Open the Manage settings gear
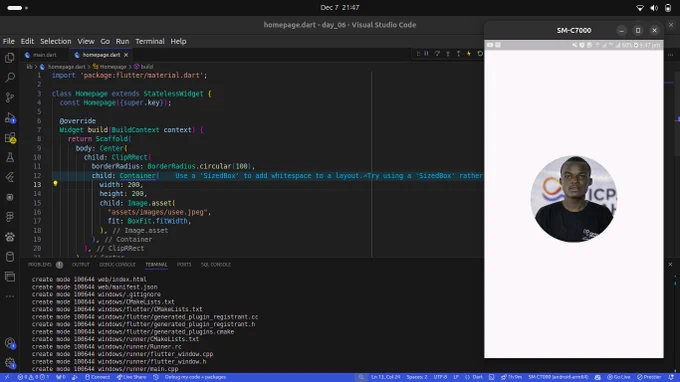680x382 pixels. tap(10, 362)
